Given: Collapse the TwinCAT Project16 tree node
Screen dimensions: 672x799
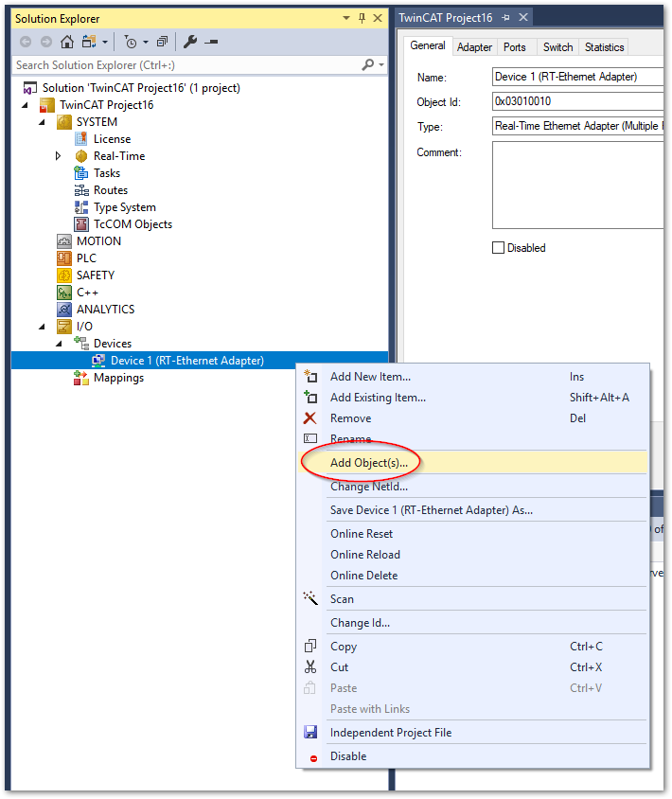Looking at the screenshot, I should pos(25,105).
